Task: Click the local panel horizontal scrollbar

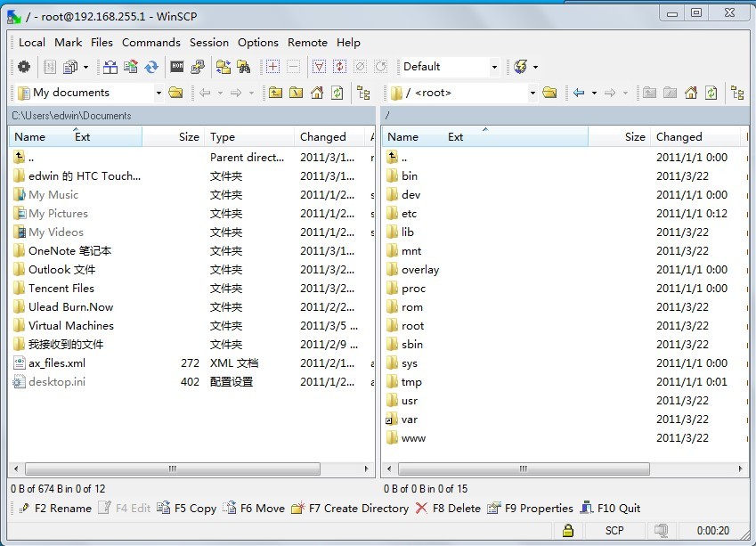Action: [x=173, y=469]
